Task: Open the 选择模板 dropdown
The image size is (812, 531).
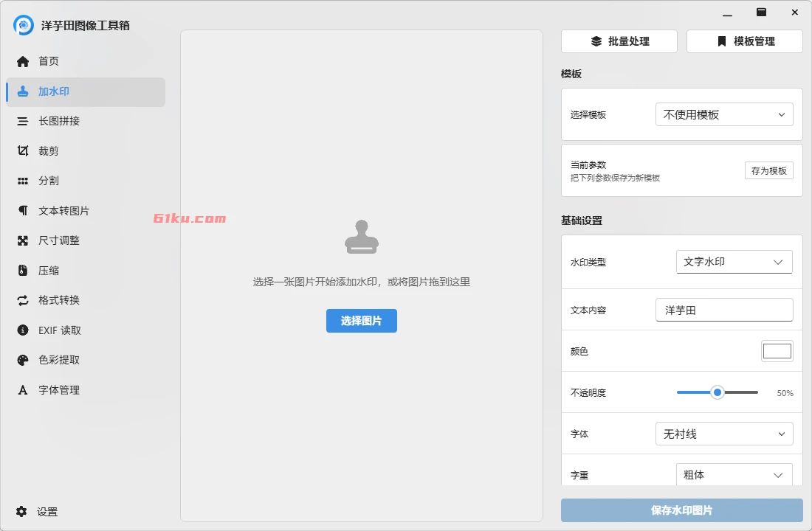Action: click(x=724, y=114)
